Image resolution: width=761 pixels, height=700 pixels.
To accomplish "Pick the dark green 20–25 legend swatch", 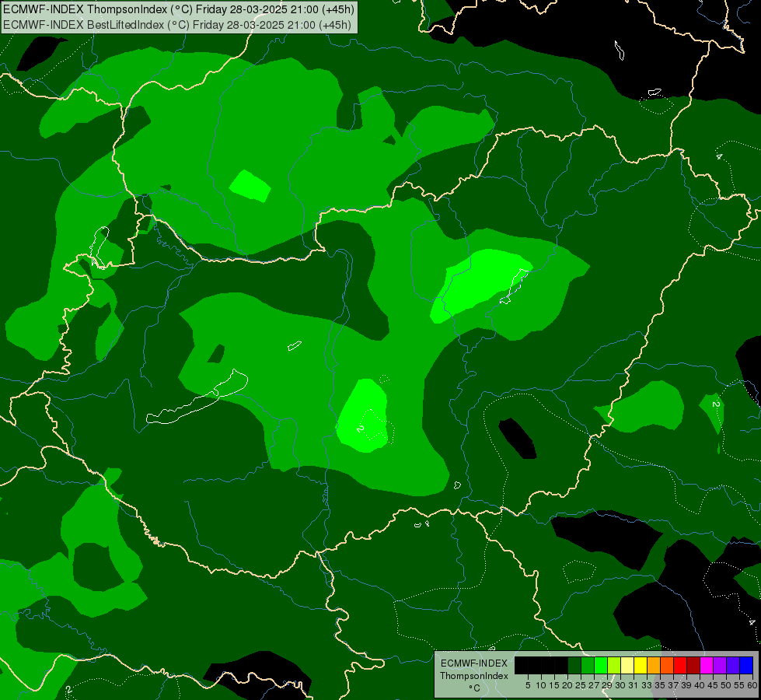I will 574,665.
